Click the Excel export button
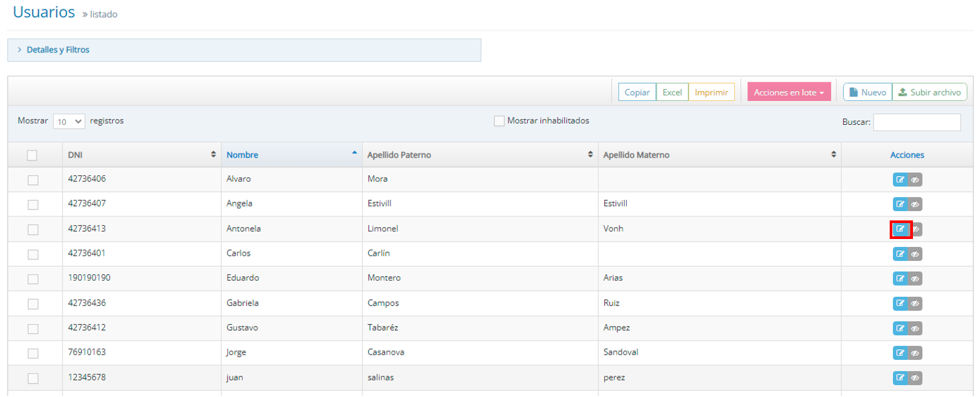Screen dimensions: 980x397 tap(672, 92)
